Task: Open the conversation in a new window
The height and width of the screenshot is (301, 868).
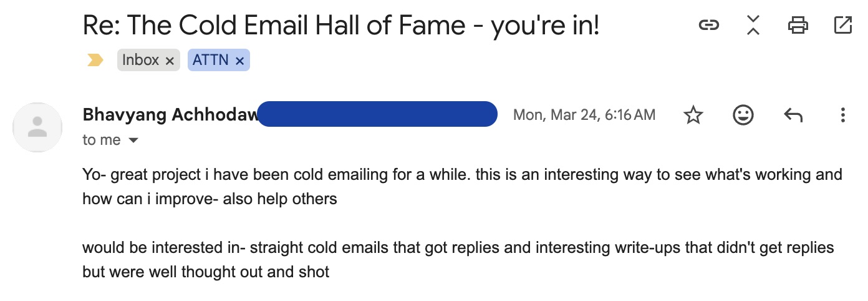Action: [842, 26]
